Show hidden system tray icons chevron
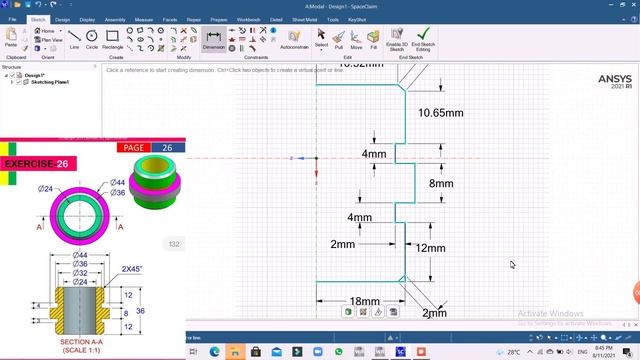 pos(529,352)
